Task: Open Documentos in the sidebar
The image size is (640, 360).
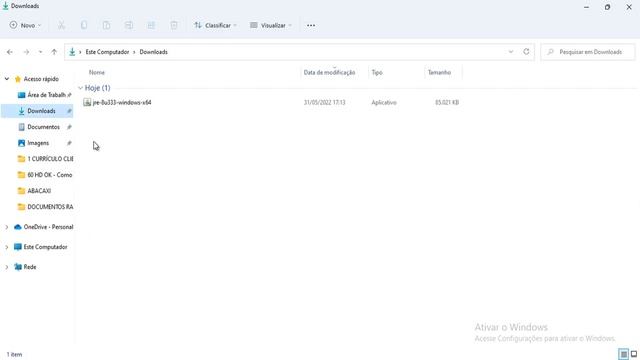Action: [x=43, y=127]
